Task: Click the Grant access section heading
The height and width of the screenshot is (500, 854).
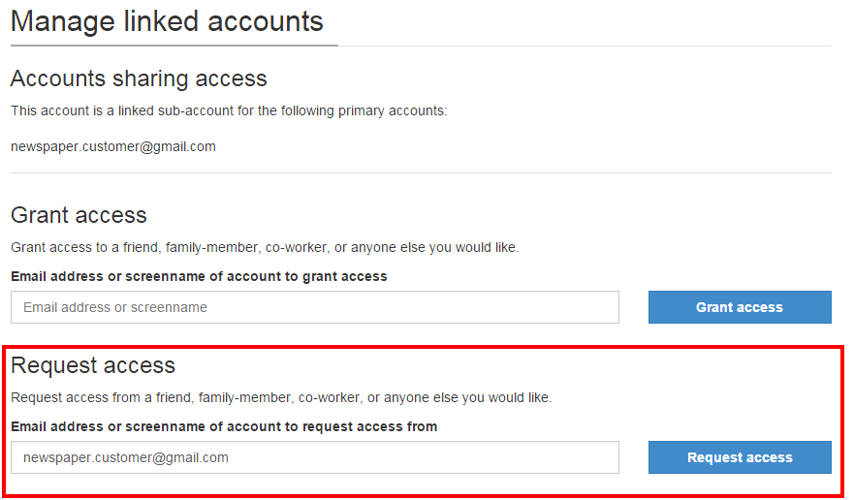Action: [x=79, y=215]
